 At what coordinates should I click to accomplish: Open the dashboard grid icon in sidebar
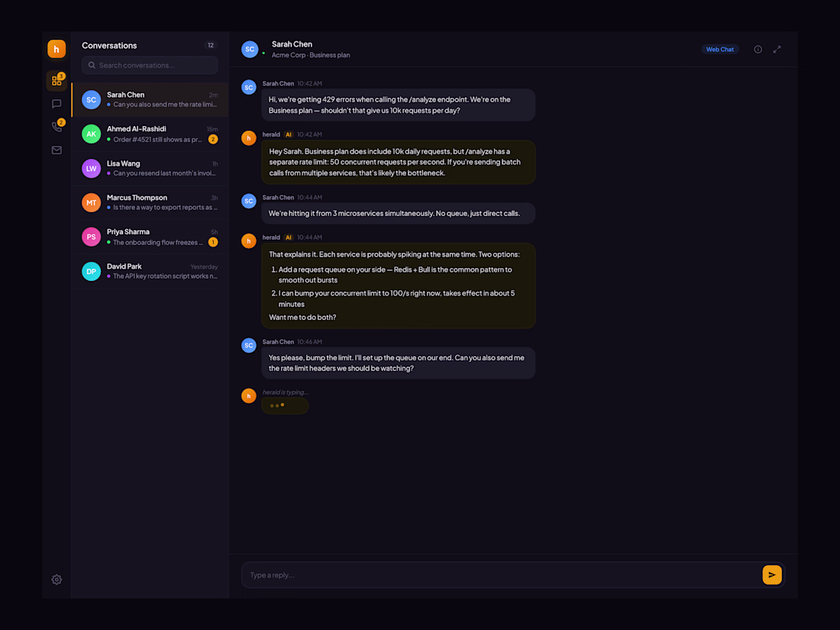click(57, 81)
